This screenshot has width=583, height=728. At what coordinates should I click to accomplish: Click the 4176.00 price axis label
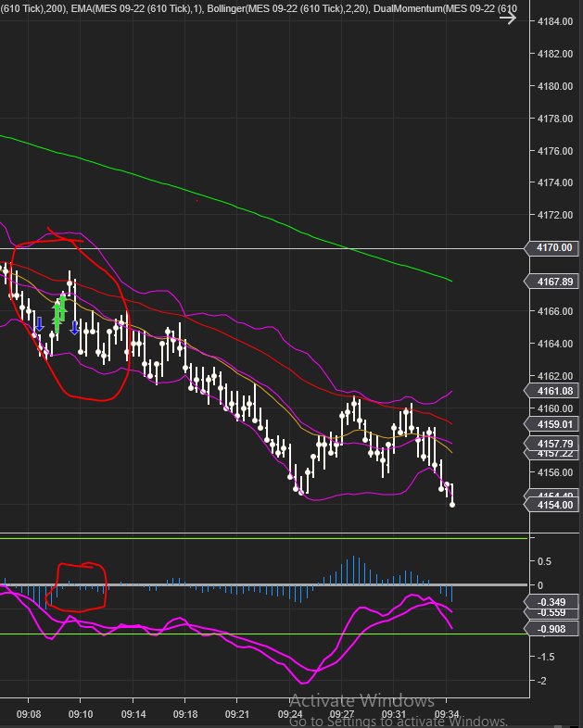554,151
